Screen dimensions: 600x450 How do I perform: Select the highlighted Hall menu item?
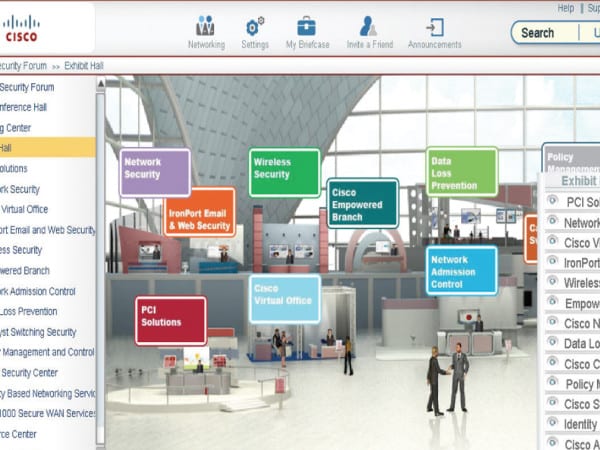point(47,148)
